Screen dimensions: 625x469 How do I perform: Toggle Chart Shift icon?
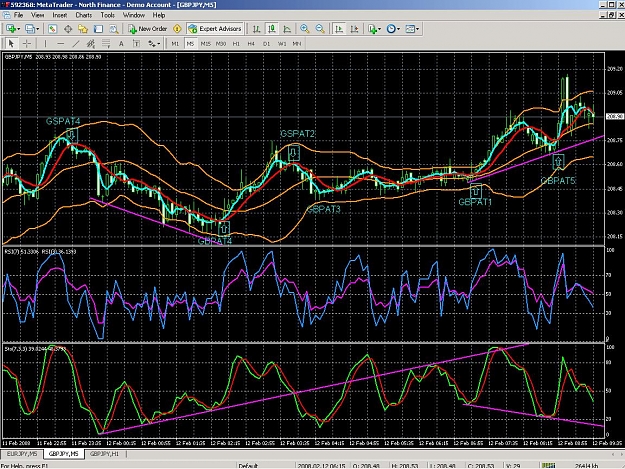pyautogui.click(x=354, y=29)
